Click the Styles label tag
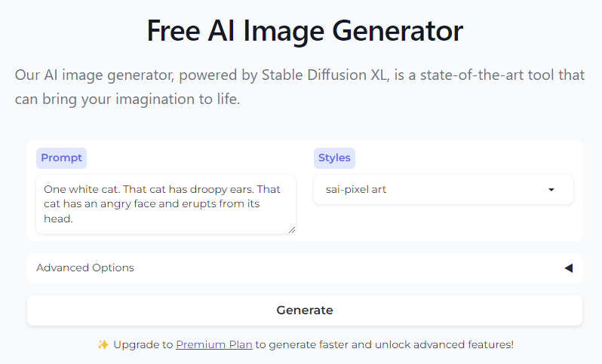The width and height of the screenshot is (602, 364). point(334,158)
